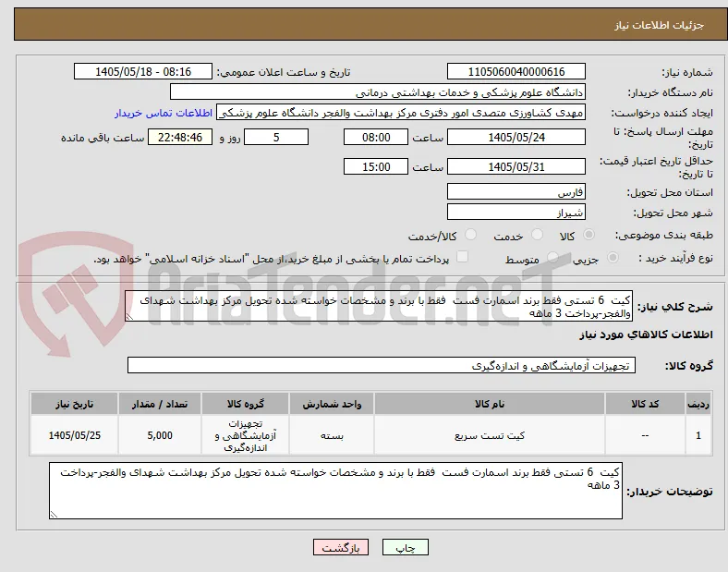Click the request creator name field

pos(401,113)
